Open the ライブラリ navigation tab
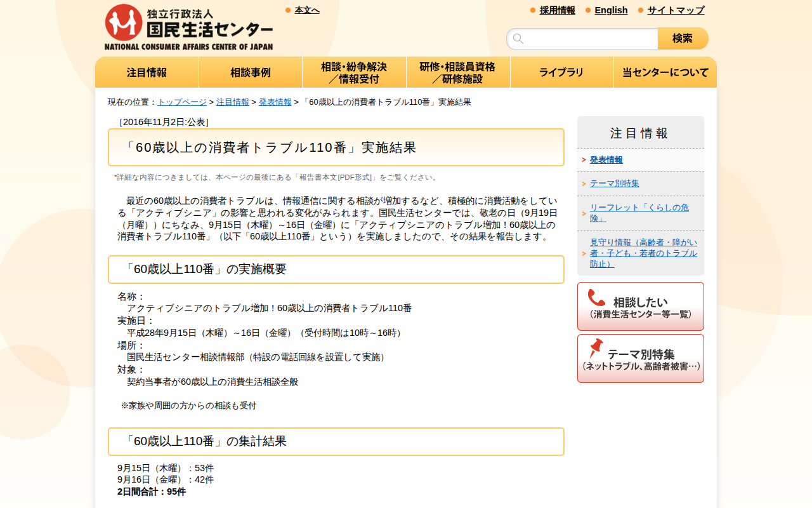 (561, 72)
